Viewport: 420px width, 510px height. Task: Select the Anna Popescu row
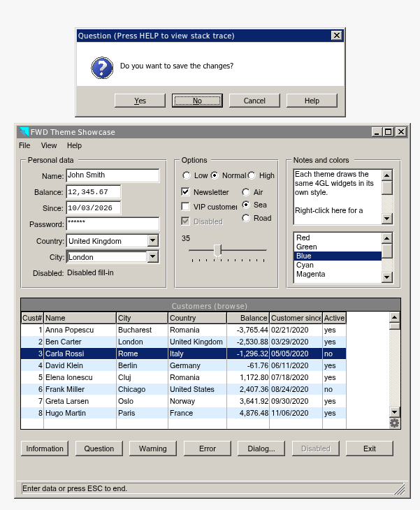coord(184,330)
